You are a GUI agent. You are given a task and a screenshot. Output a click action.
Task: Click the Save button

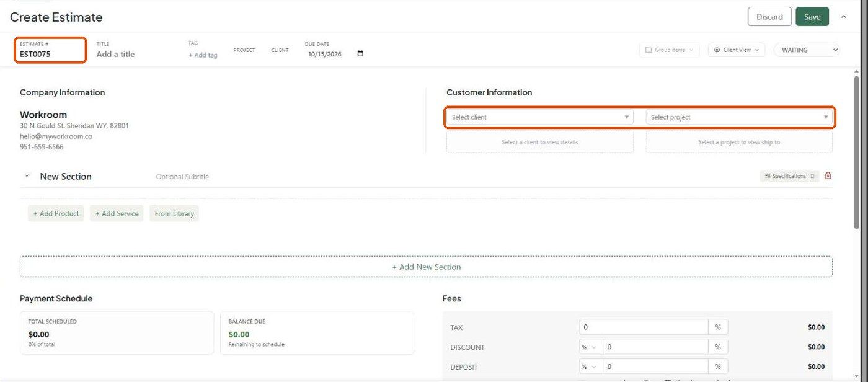[x=812, y=17]
